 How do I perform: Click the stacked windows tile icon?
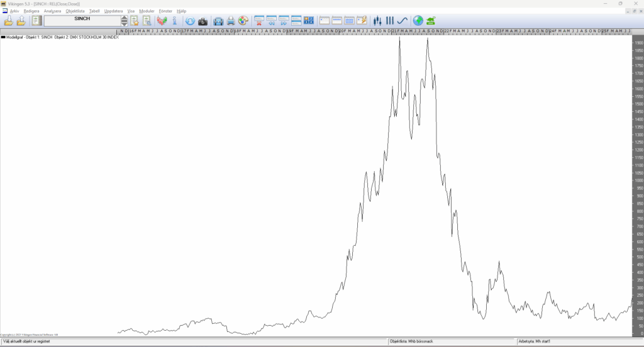click(296, 21)
